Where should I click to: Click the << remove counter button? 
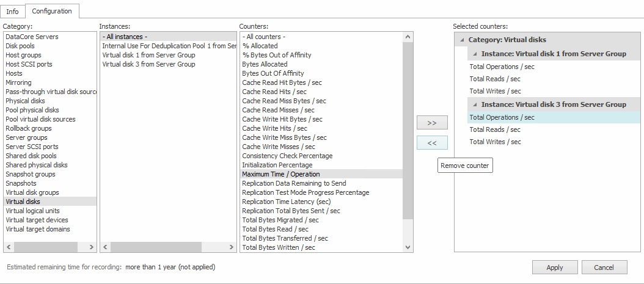coord(432,143)
